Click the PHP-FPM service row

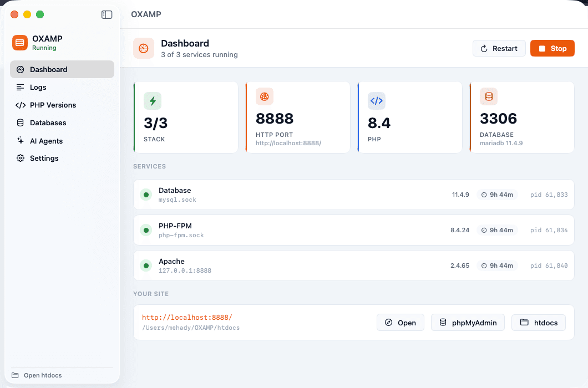pos(353,230)
